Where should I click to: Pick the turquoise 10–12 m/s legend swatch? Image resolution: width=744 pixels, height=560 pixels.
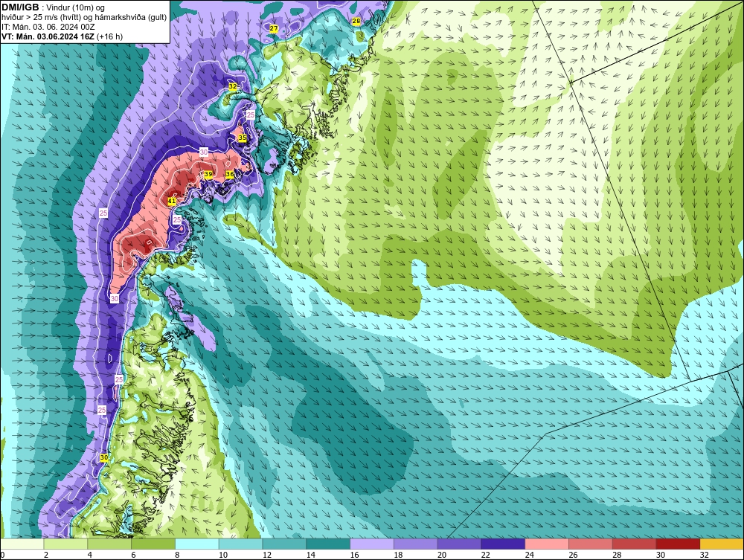(x=240, y=544)
